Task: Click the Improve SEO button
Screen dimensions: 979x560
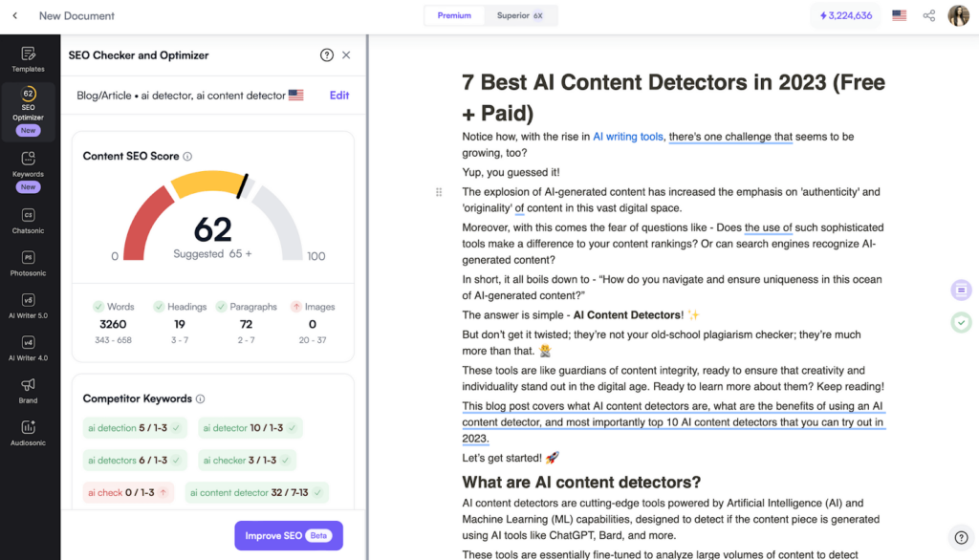Action: [289, 536]
